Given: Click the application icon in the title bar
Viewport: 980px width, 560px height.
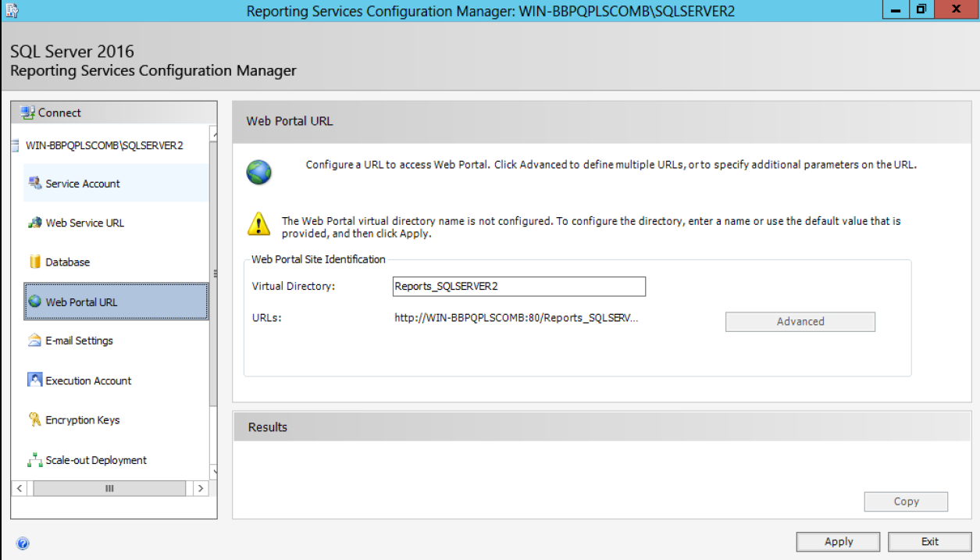Looking at the screenshot, I should tap(12, 10).
